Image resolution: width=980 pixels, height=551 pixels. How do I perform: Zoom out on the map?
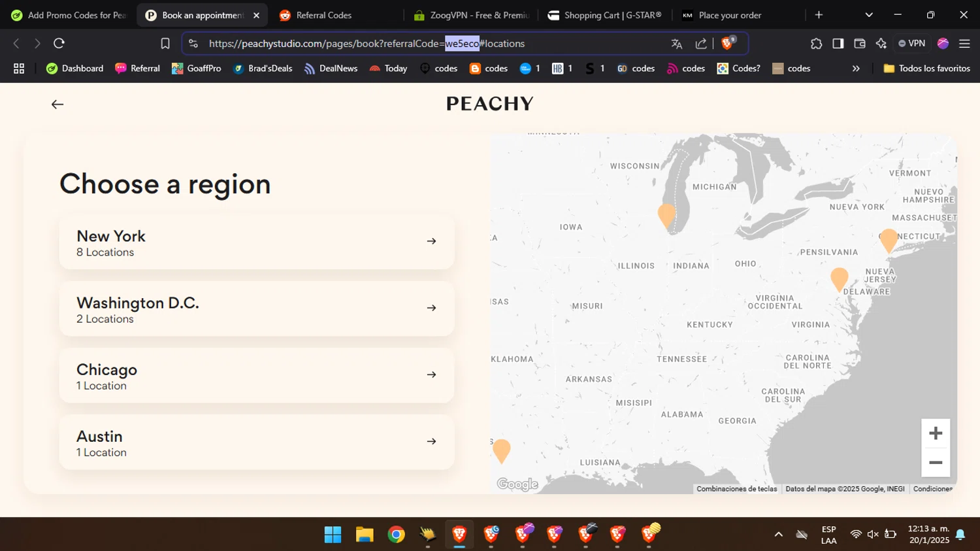coord(936,462)
